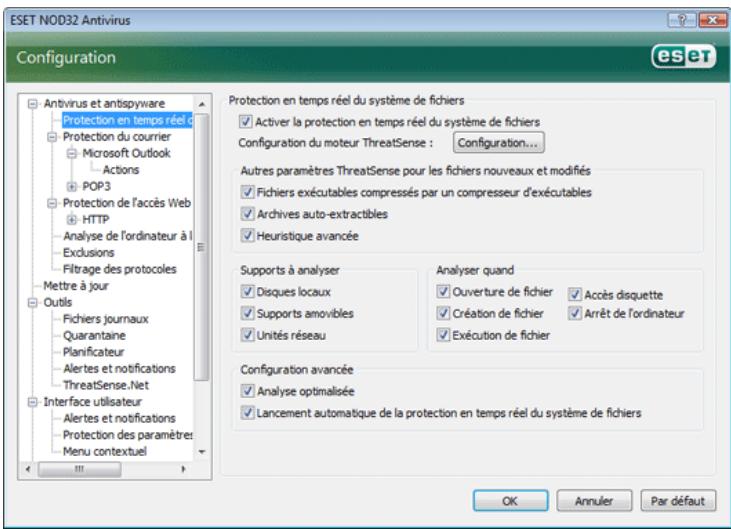Click tree vertical scrollbar down arrow
The height and width of the screenshot is (529, 731).
point(202,452)
